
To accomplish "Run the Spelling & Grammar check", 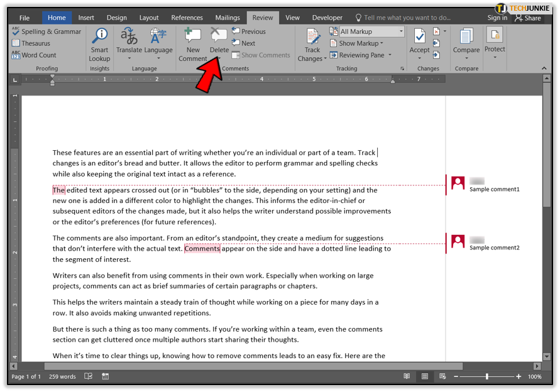I will coord(47,31).
